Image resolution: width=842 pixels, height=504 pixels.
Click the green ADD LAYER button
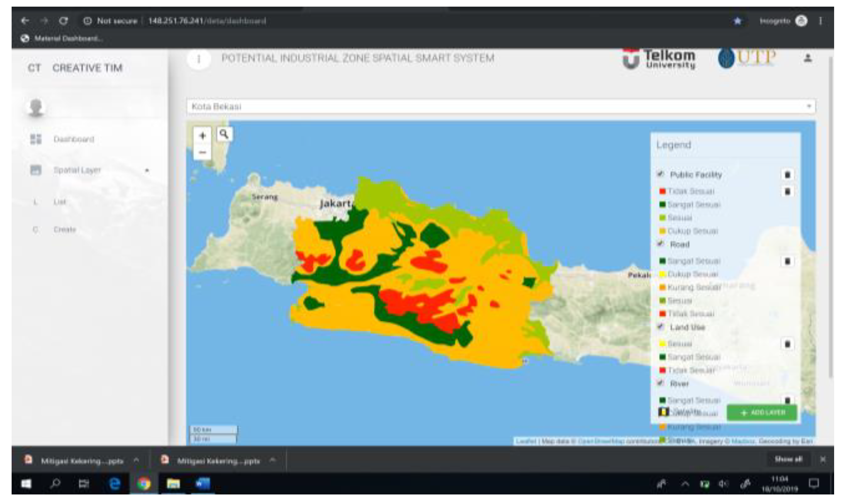762,413
